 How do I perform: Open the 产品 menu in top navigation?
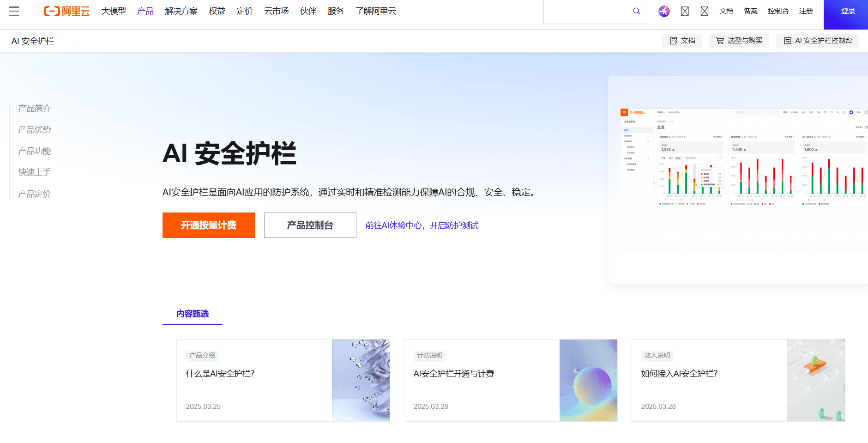pos(145,11)
